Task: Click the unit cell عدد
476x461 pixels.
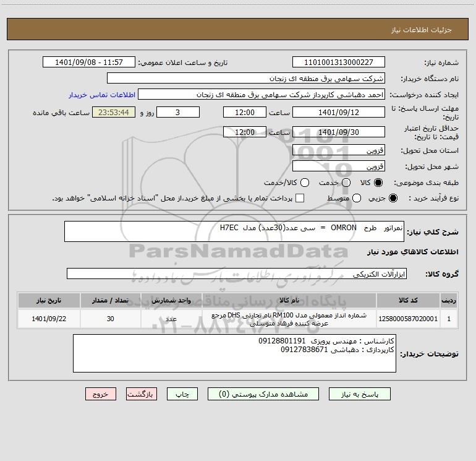Action: (171, 319)
